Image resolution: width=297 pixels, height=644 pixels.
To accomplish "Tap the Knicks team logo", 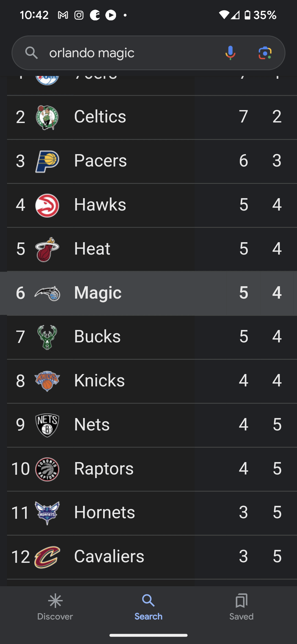I will click(47, 381).
